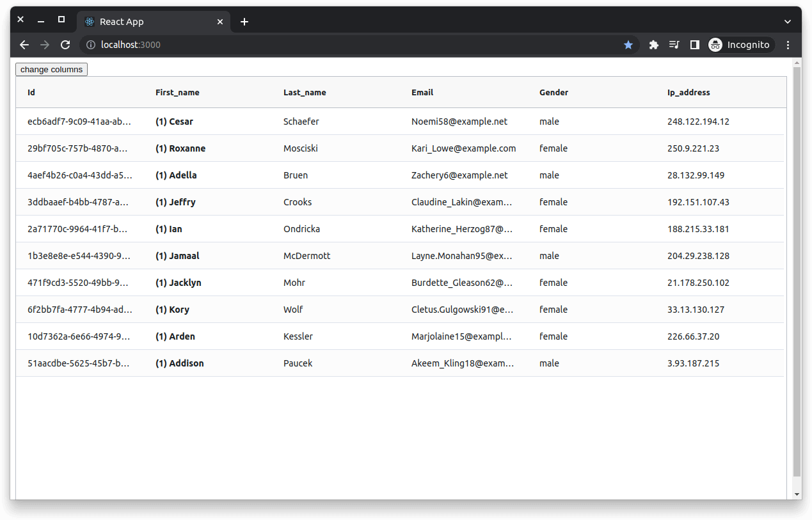
Task: Click the Gender column header
Action: [553, 92]
